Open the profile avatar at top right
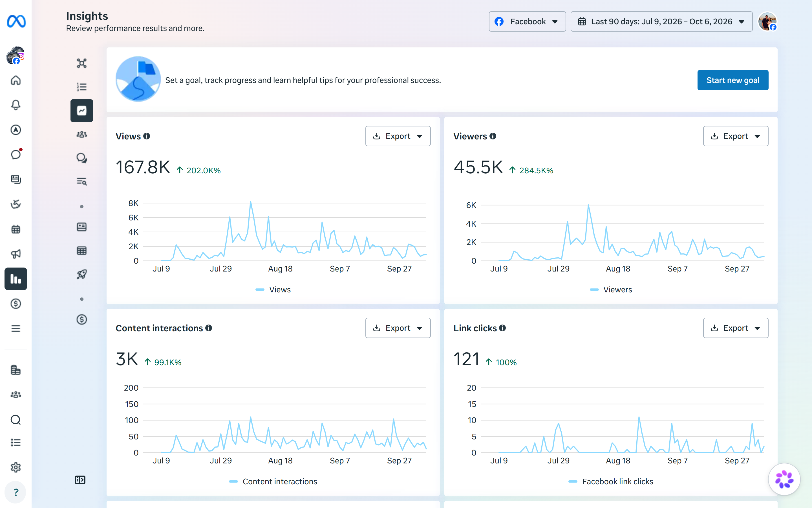The image size is (812, 508). point(767,21)
